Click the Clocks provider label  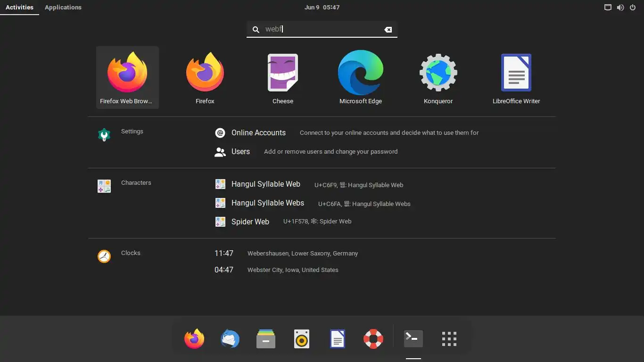(x=131, y=253)
